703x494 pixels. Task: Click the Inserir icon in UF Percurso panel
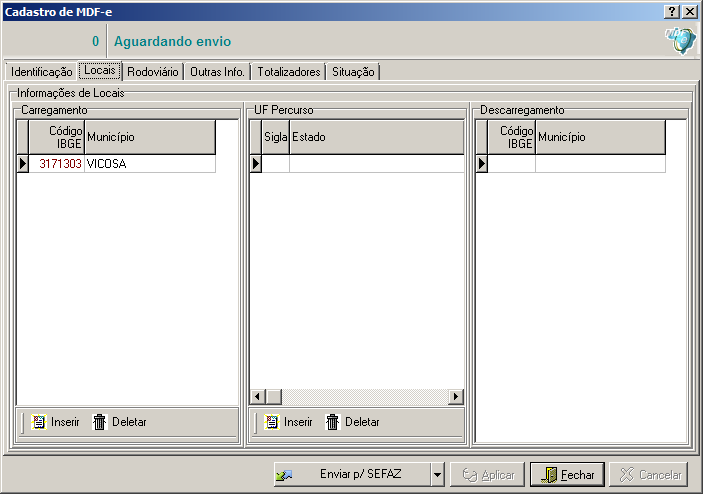[272, 422]
